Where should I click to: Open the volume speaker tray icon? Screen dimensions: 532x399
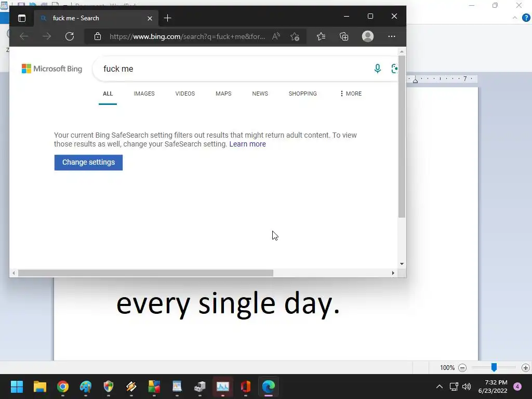point(467,387)
